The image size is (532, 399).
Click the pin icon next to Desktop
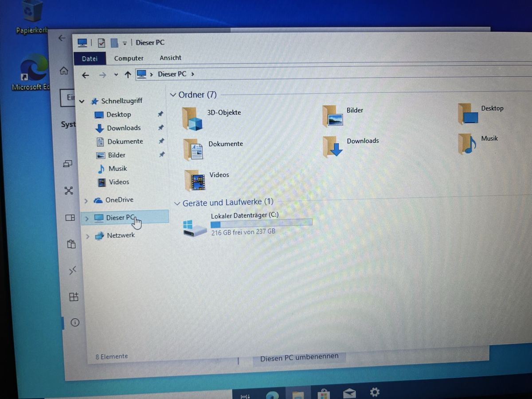tap(160, 114)
